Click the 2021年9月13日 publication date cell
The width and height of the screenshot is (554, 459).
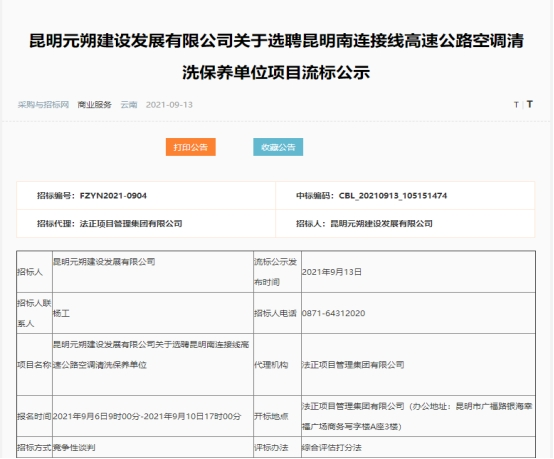[418, 272]
